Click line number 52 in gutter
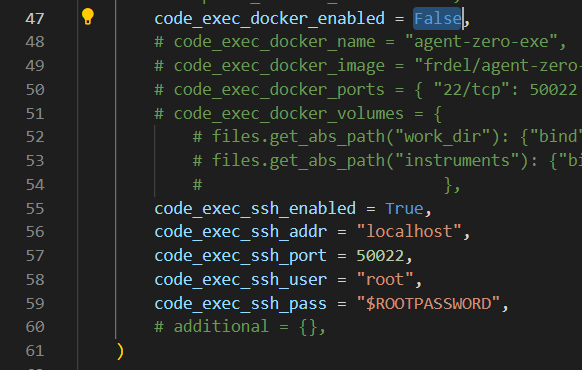 coord(35,137)
